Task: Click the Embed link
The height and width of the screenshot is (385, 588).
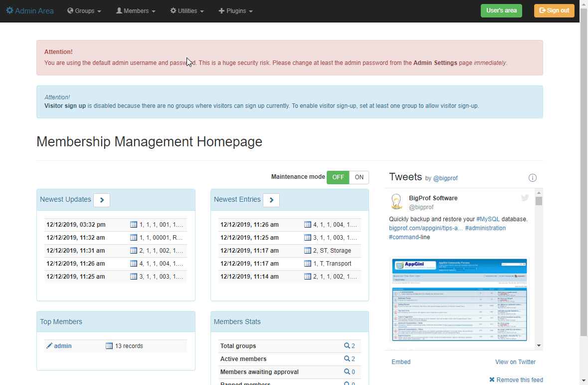Action: coord(401,362)
